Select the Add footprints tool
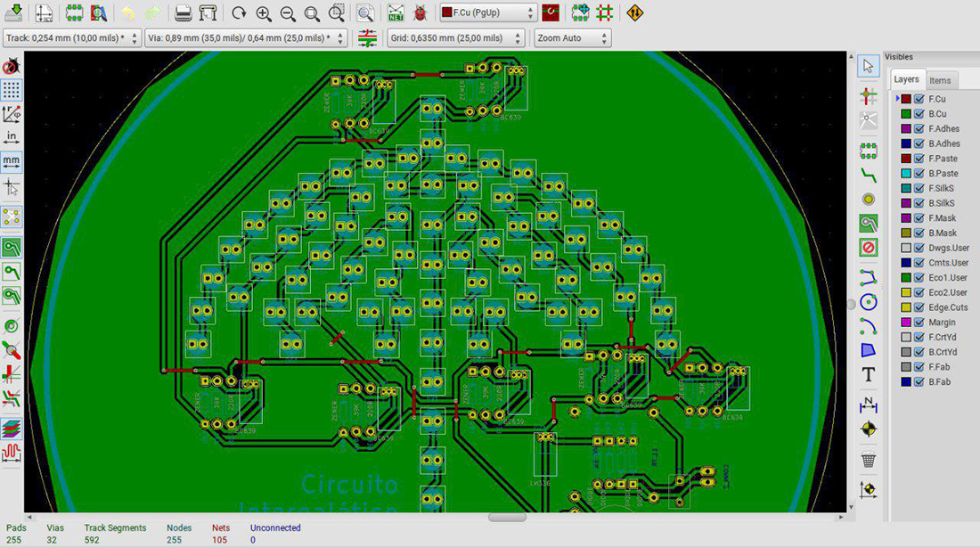 click(868, 150)
